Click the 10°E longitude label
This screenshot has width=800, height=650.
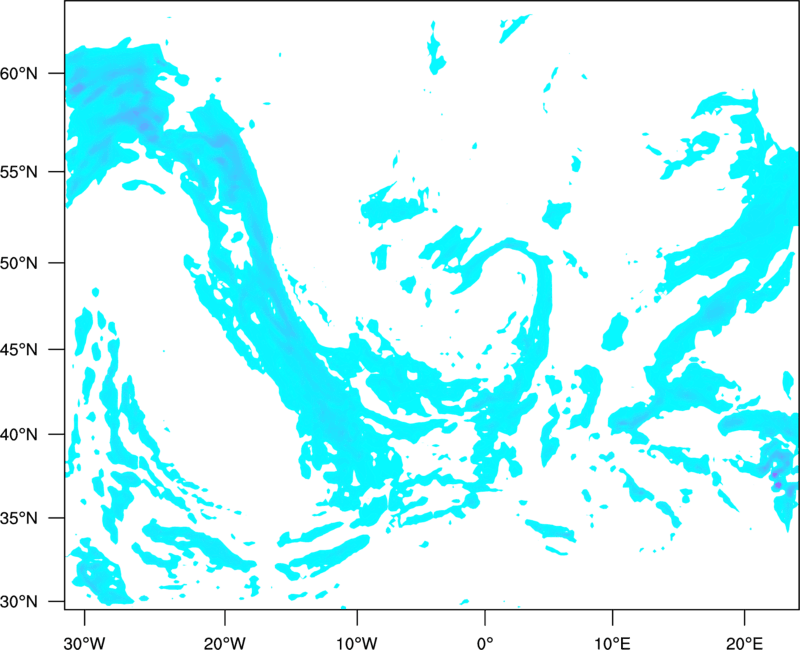[612, 643]
